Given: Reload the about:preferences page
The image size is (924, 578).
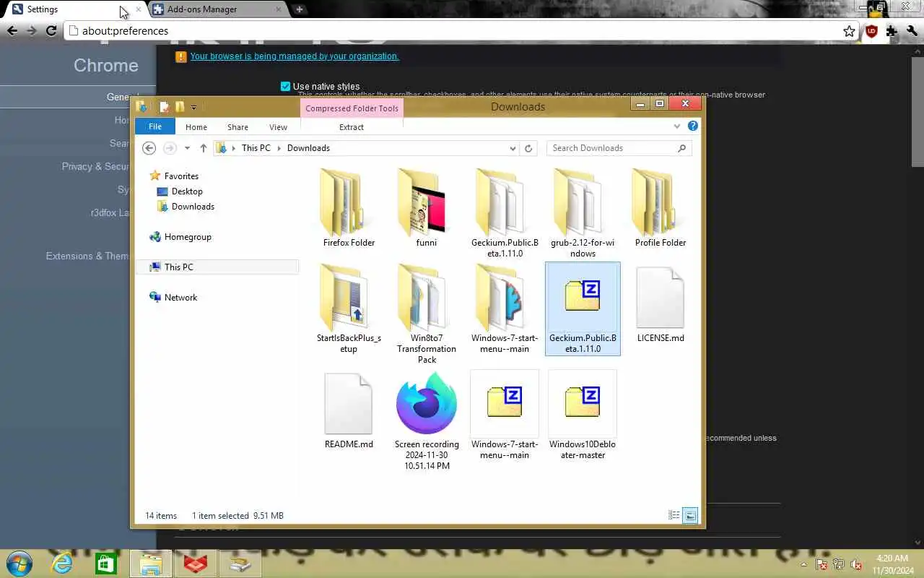Looking at the screenshot, I should point(51,31).
